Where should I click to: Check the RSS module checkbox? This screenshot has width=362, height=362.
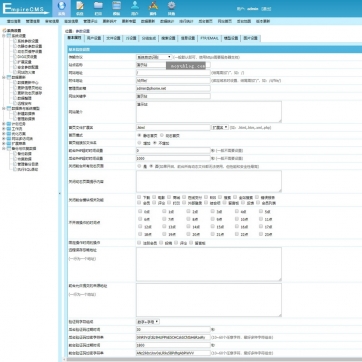point(206,197)
